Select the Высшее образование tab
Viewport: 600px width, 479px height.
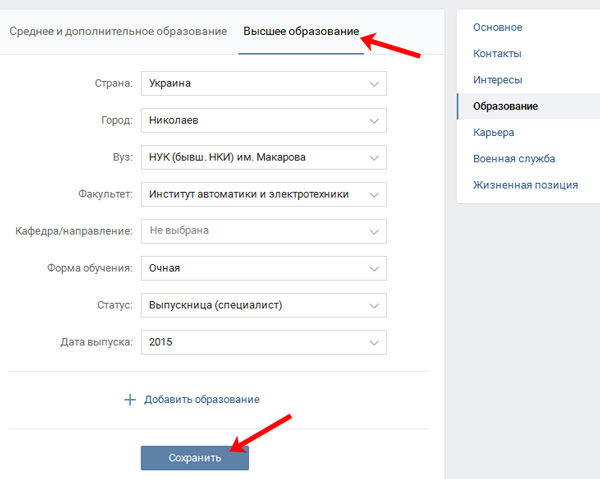point(301,32)
